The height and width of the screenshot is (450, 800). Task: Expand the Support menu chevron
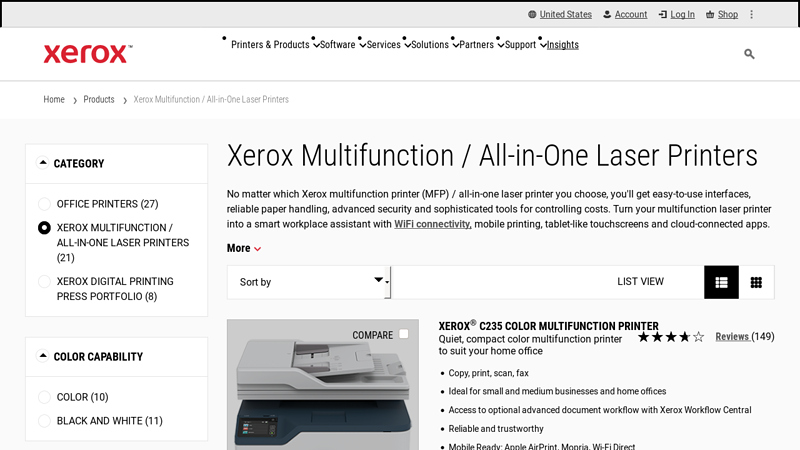point(542,45)
